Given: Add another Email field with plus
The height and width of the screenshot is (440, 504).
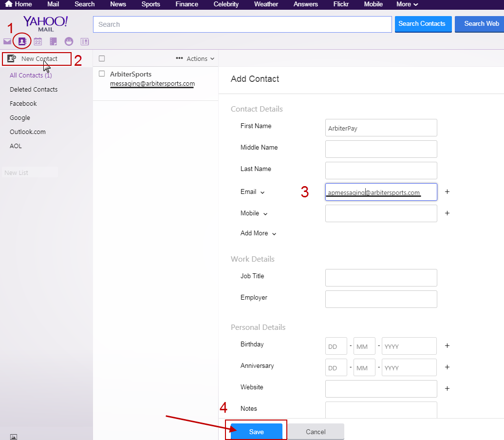Looking at the screenshot, I should [447, 191].
